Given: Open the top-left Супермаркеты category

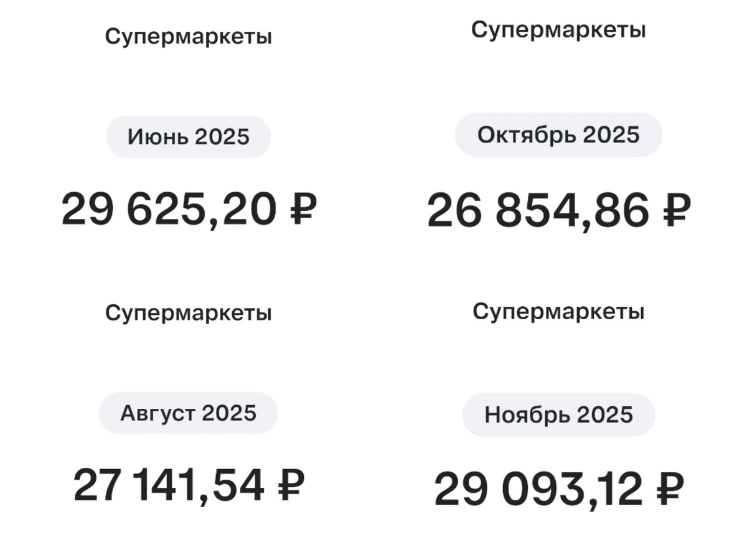Looking at the screenshot, I should (188, 35).
